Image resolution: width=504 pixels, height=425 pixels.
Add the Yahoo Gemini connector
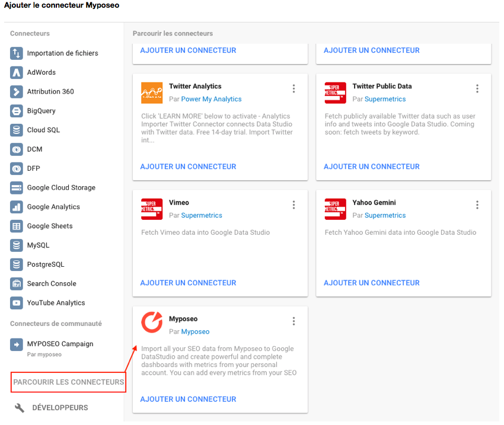372,283
